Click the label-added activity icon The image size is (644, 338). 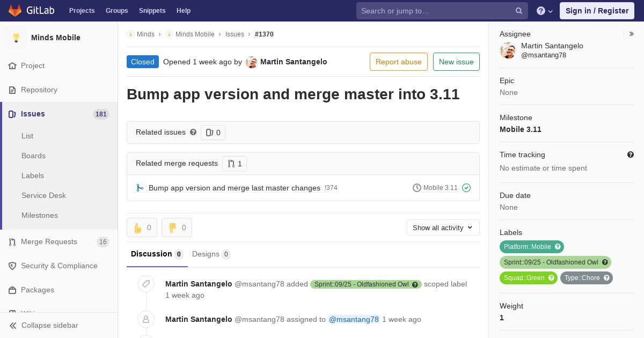(x=146, y=284)
